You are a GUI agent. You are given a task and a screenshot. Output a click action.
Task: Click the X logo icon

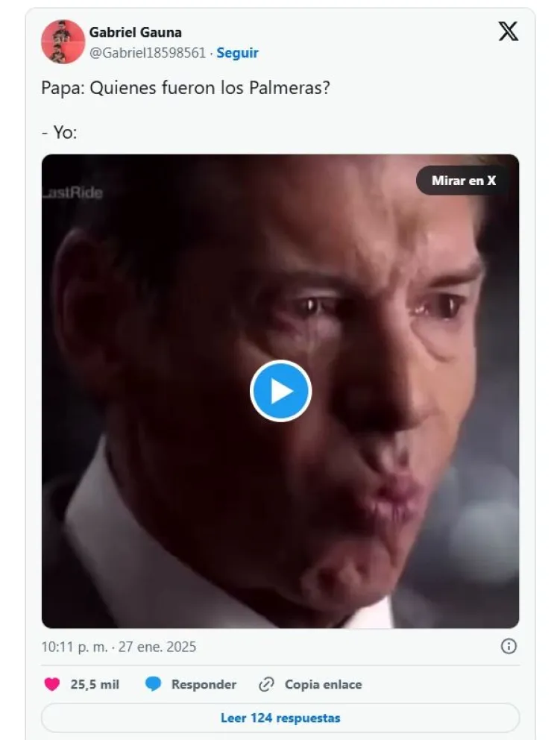tap(508, 32)
